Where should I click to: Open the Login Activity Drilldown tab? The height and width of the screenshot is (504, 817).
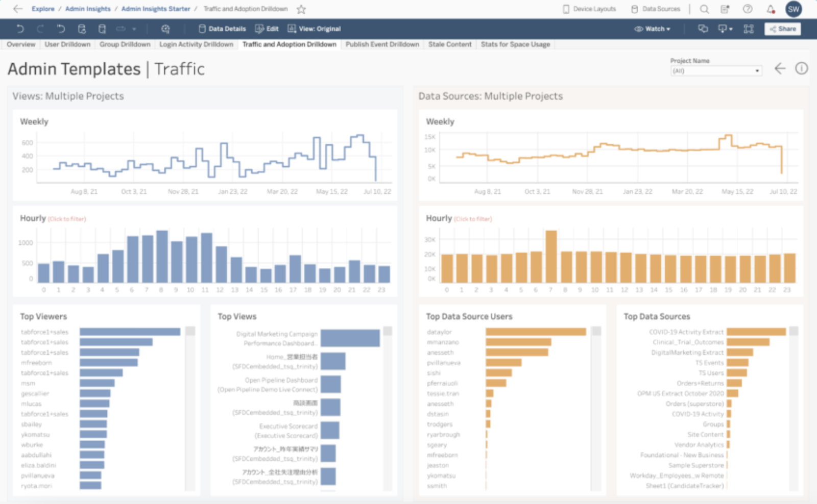point(196,44)
